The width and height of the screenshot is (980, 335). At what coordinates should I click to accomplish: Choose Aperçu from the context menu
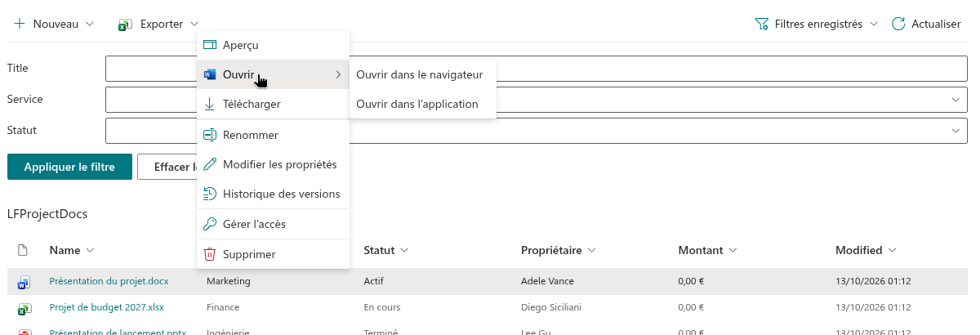(273, 45)
